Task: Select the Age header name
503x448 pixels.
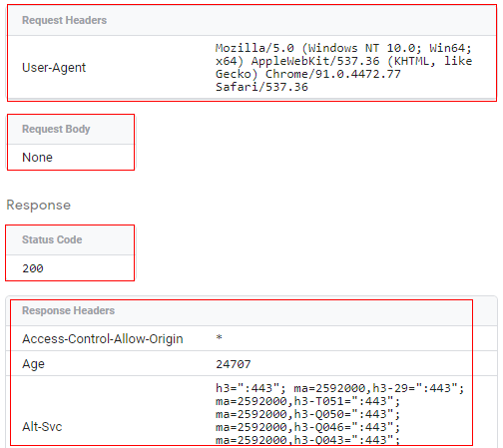Action: tap(33, 364)
